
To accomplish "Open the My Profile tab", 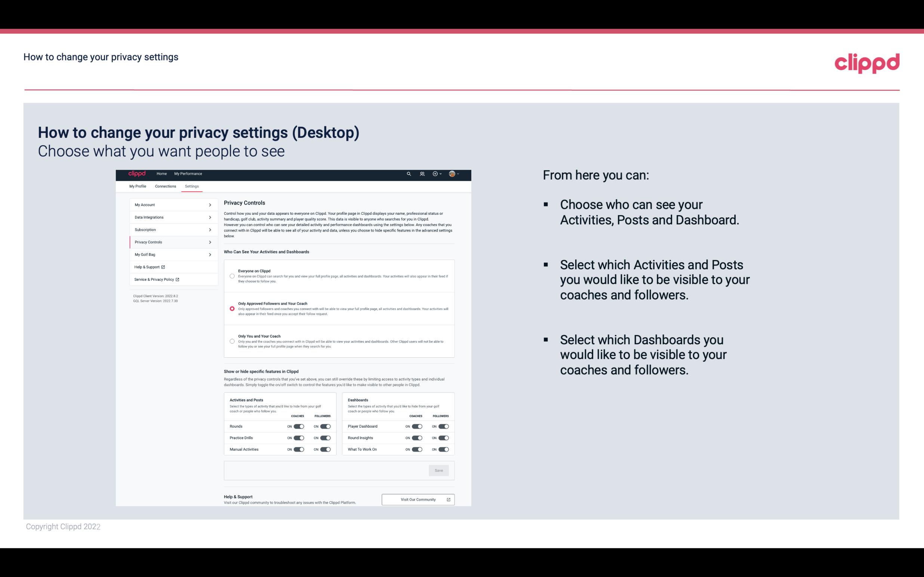I will (138, 186).
